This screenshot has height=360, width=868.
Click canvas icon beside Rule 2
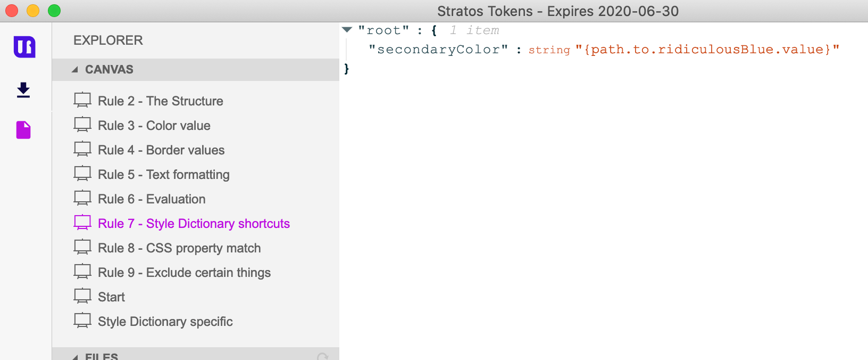point(82,100)
